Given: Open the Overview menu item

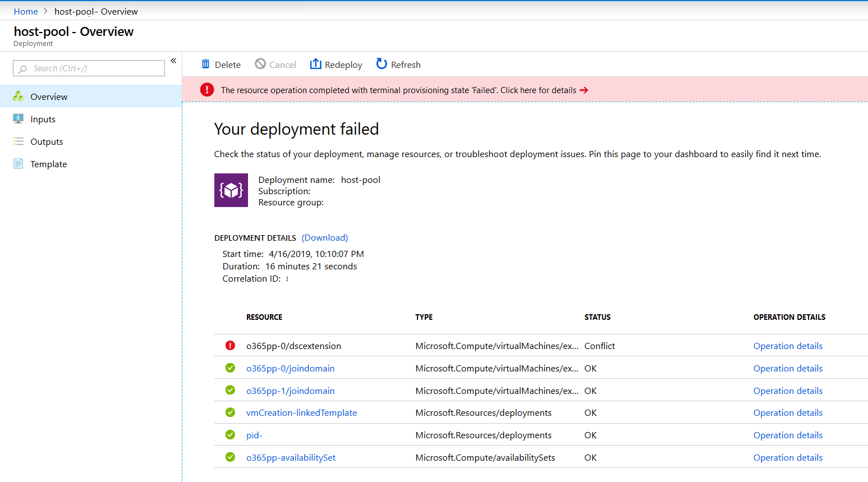Looking at the screenshot, I should (x=91, y=97).
